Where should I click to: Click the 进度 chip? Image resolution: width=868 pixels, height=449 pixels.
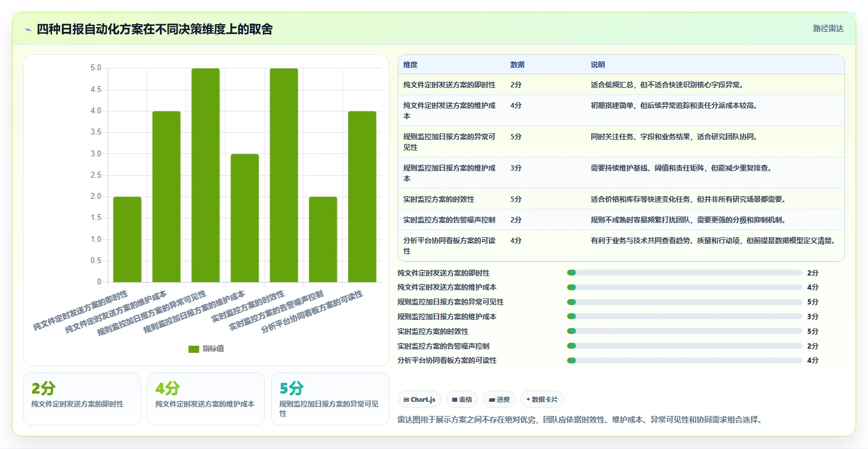(499, 399)
